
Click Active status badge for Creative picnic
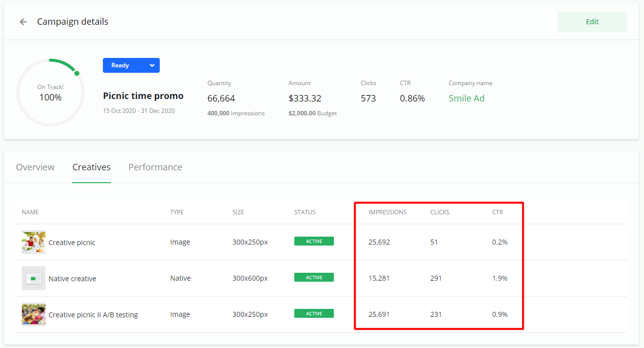coord(314,242)
